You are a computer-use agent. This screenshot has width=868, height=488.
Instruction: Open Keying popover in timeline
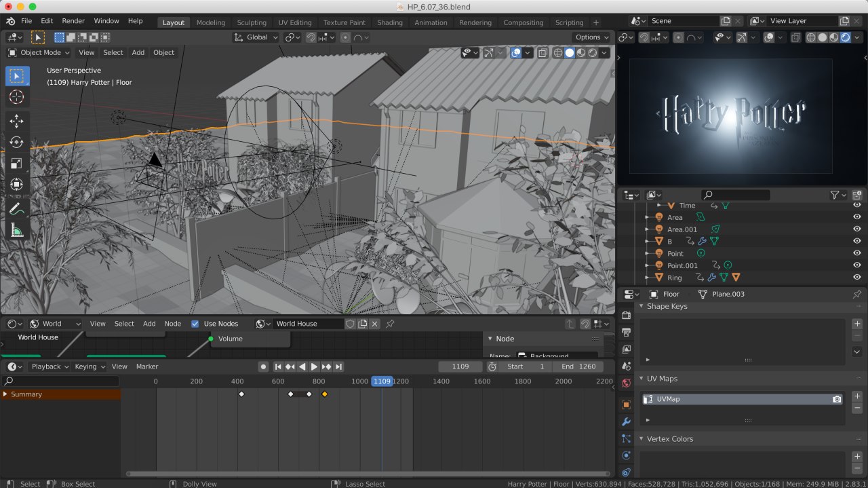coord(90,367)
